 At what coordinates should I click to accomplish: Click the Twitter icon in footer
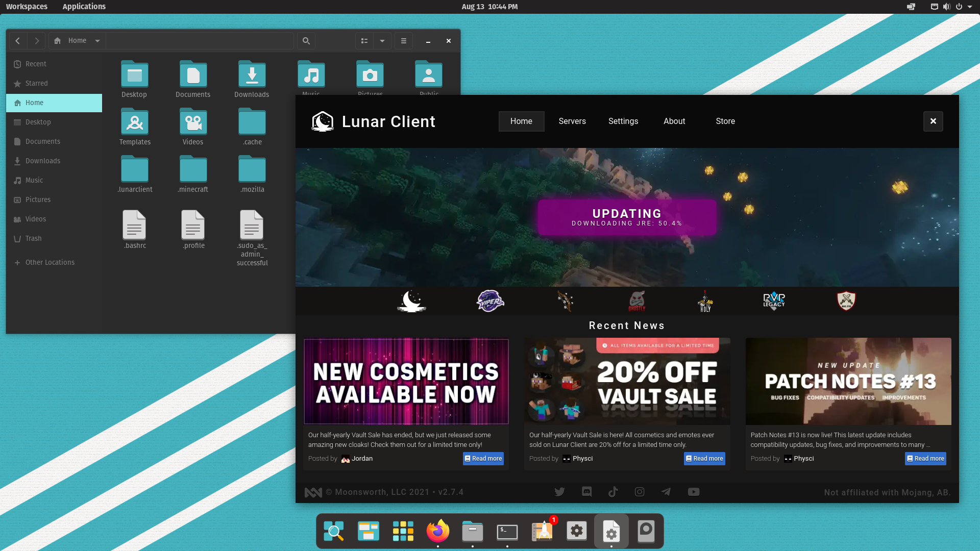tap(559, 492)
